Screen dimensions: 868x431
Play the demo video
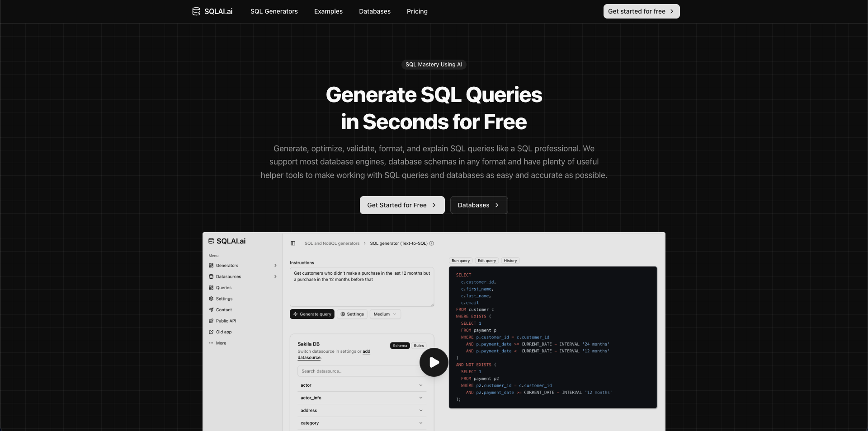pyautogui.click(x=434, y=362)
